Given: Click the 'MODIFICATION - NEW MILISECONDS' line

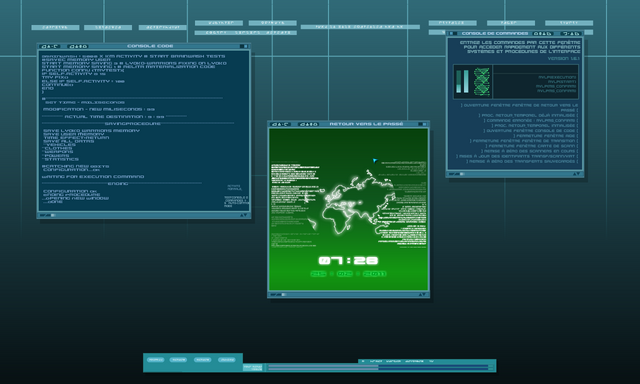Looking at the screenshot, I should (x=99, y=109).
